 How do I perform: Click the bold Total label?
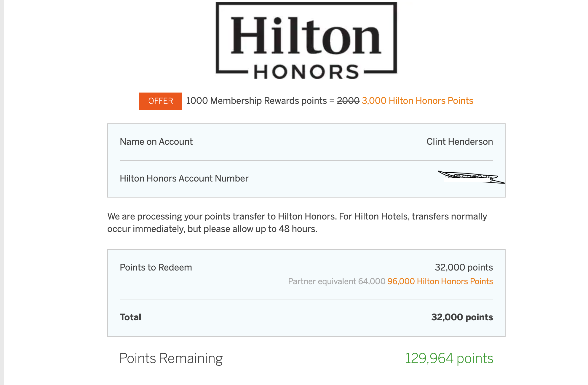pos(130,317)
